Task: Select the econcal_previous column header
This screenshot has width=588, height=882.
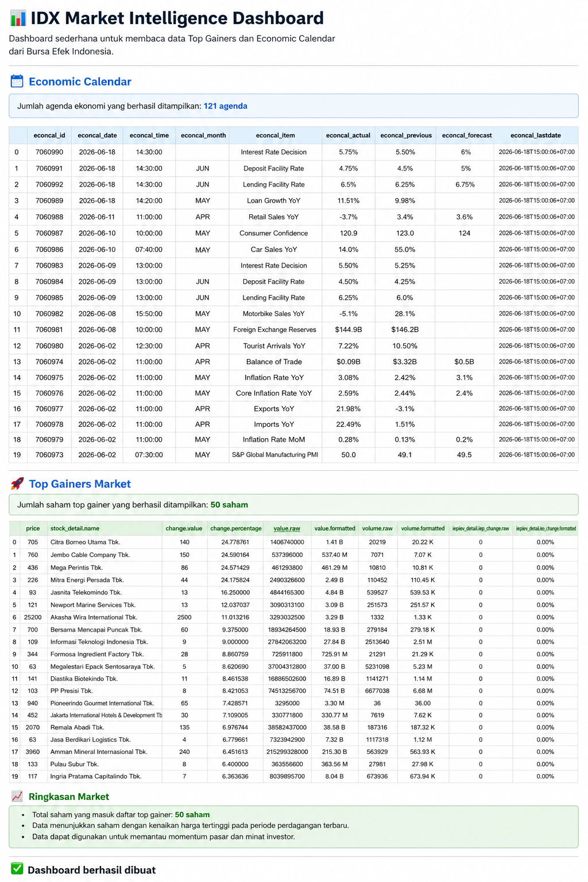Action: pos(406,136)
